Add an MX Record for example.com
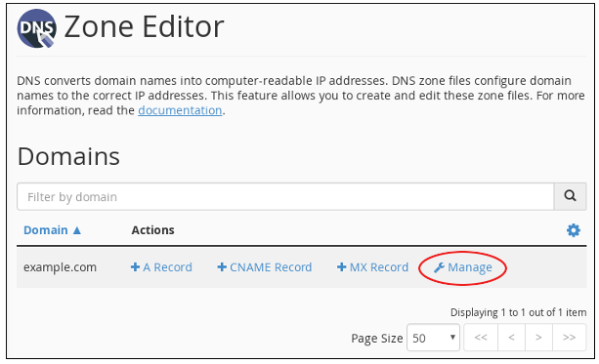The width and height of the screenshot is (599, 364). tap(372, 267)
